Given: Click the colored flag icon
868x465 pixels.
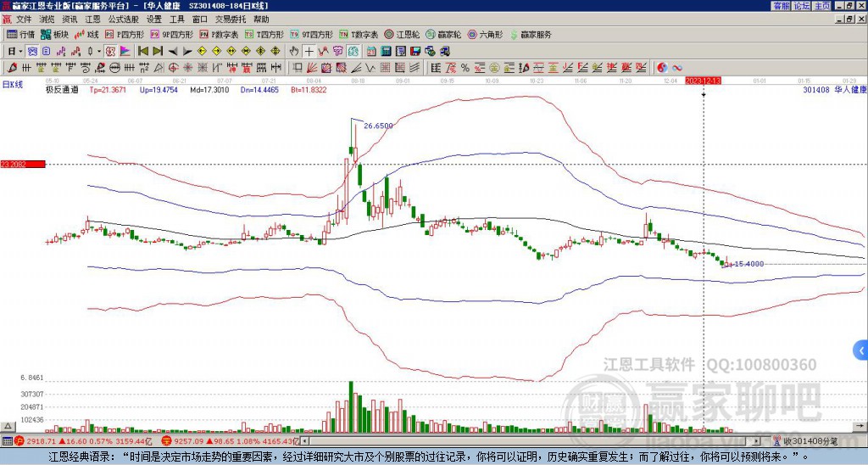Looking at the screenshot, I should click(x=125, y=51).
